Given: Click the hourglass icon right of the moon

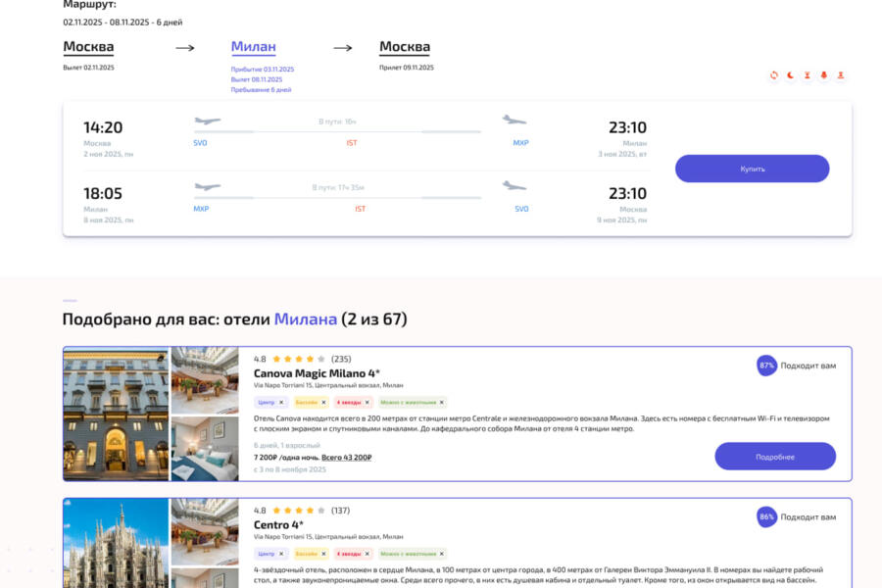Looking at the screenshot, I should pyautogui.click(x=808, y=75).
